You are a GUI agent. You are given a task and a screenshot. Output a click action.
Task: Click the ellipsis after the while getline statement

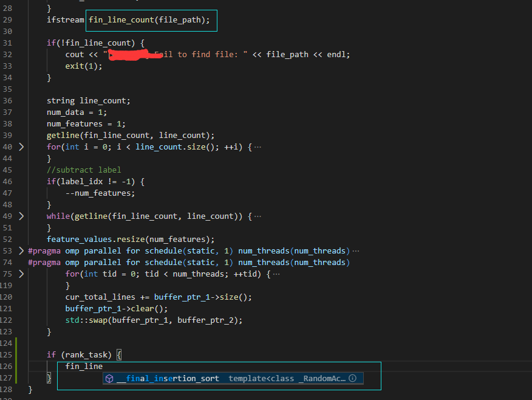tap(257, 216)
